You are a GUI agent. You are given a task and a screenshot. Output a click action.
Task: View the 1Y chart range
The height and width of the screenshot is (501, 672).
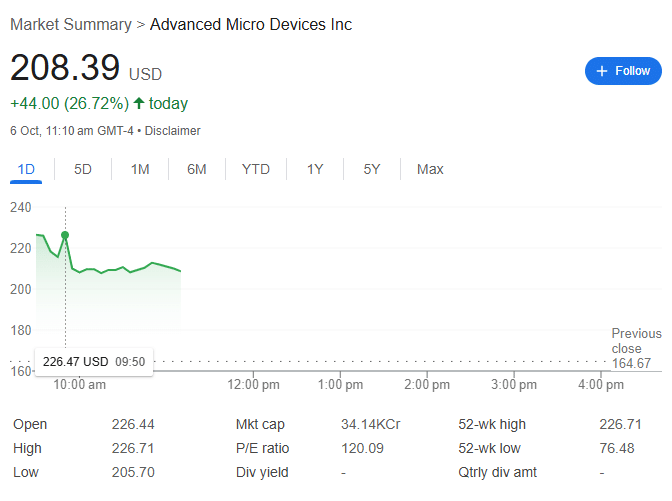point(315,170)
